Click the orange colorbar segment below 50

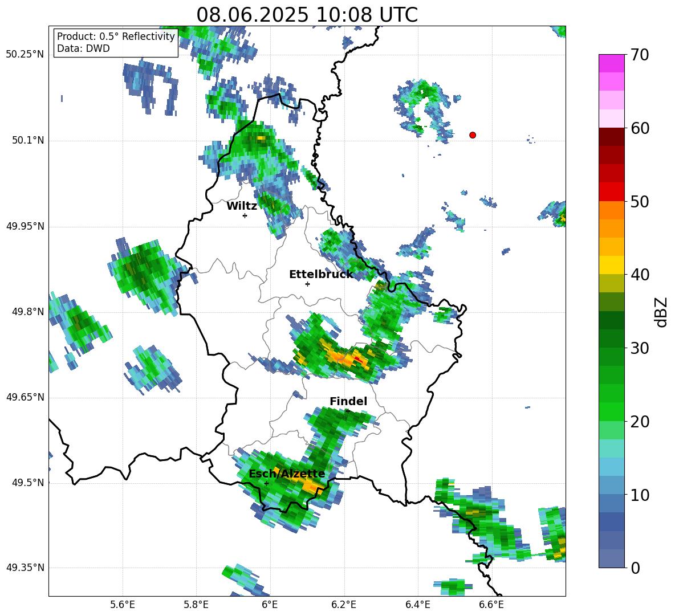click(x=611, y=210)
